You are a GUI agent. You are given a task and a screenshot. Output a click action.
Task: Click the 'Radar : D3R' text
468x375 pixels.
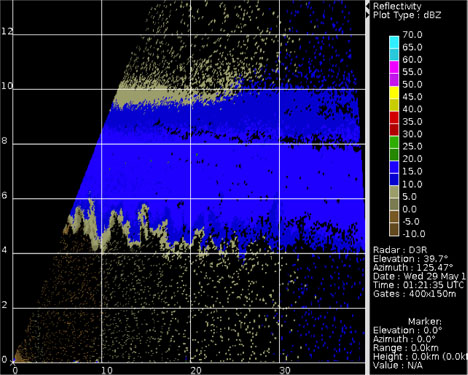tap(400, 250)
